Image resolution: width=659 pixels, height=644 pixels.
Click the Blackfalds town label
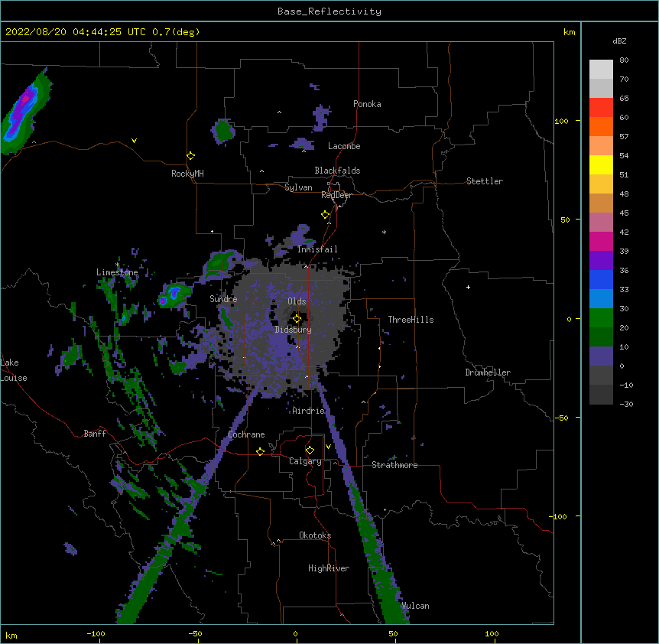tap(337, 171)
